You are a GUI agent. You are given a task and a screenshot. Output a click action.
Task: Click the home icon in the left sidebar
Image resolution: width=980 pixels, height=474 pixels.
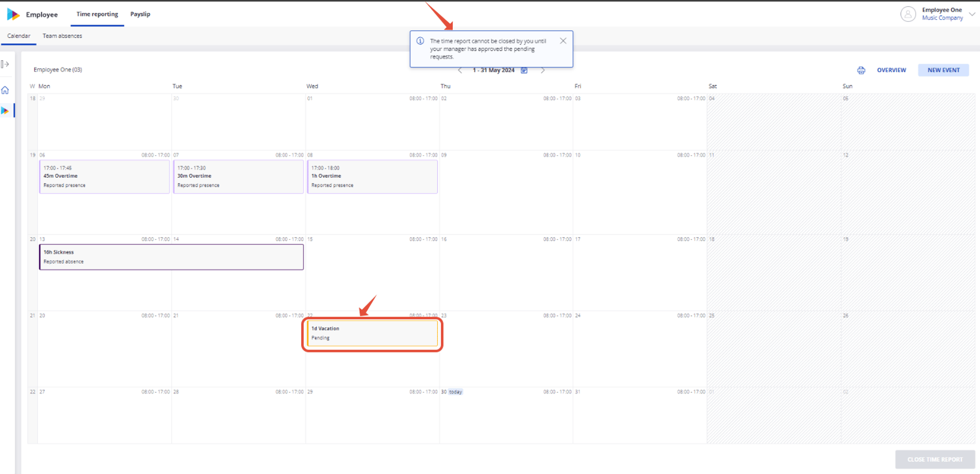[5, 90]
